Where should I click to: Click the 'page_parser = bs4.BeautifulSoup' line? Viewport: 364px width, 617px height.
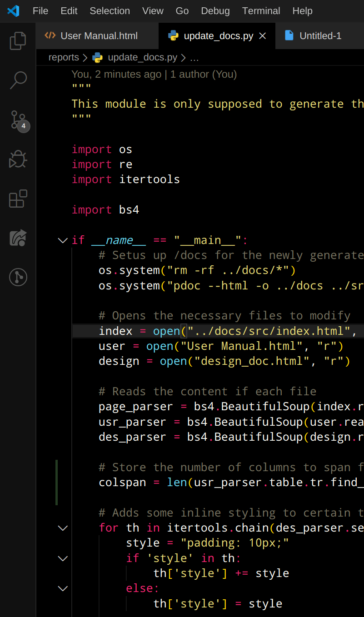(231, 407)
